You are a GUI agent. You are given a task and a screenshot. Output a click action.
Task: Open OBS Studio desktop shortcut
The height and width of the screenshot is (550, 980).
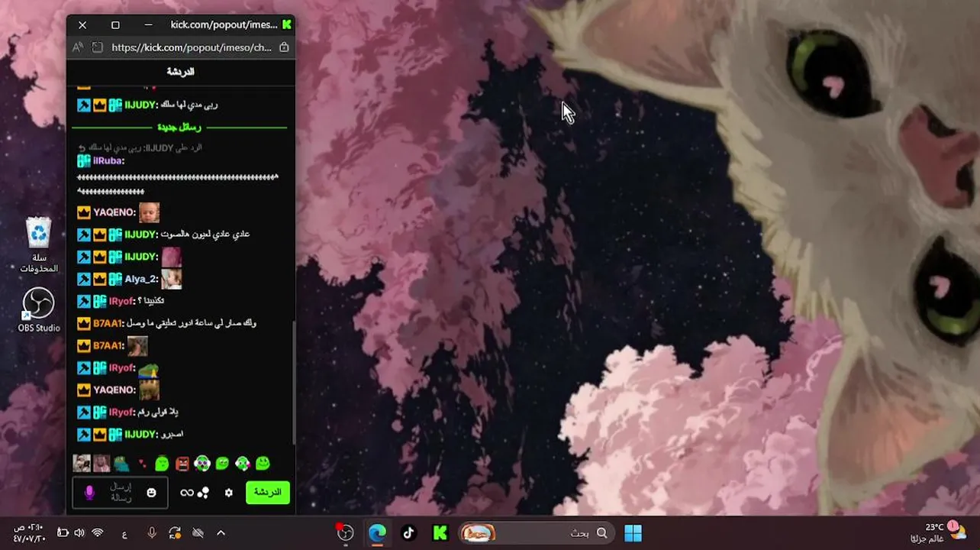point(39,309)
